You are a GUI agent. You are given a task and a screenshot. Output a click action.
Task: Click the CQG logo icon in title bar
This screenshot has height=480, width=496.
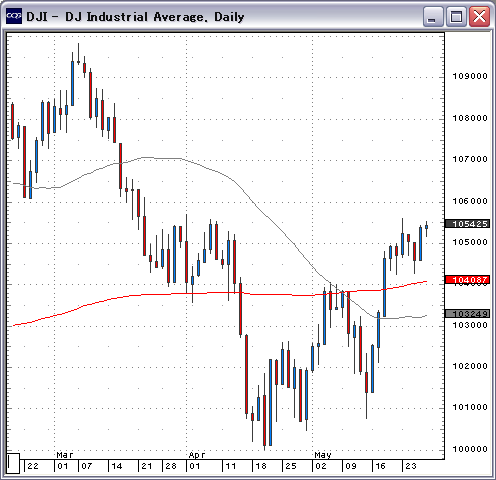14,16
